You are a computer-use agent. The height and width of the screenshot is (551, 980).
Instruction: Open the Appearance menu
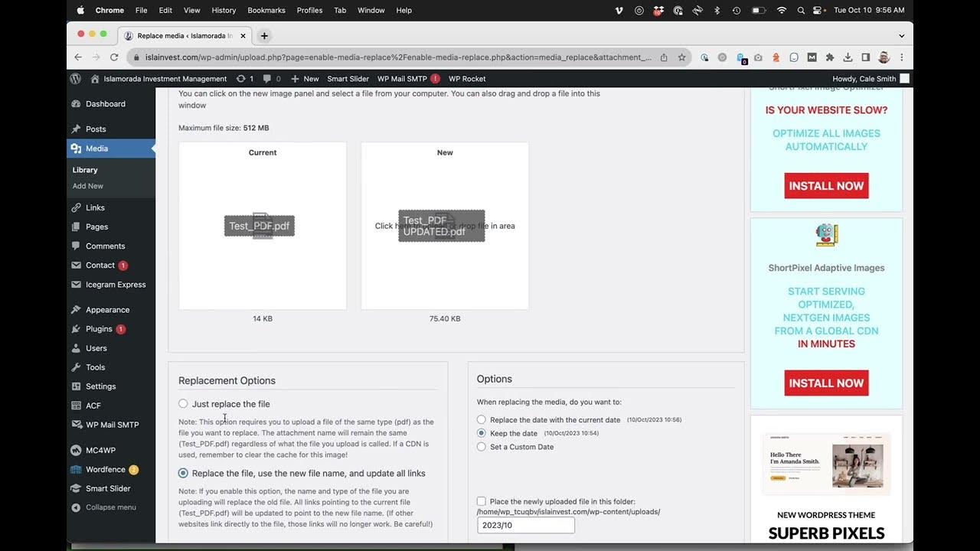pos(107,310)
